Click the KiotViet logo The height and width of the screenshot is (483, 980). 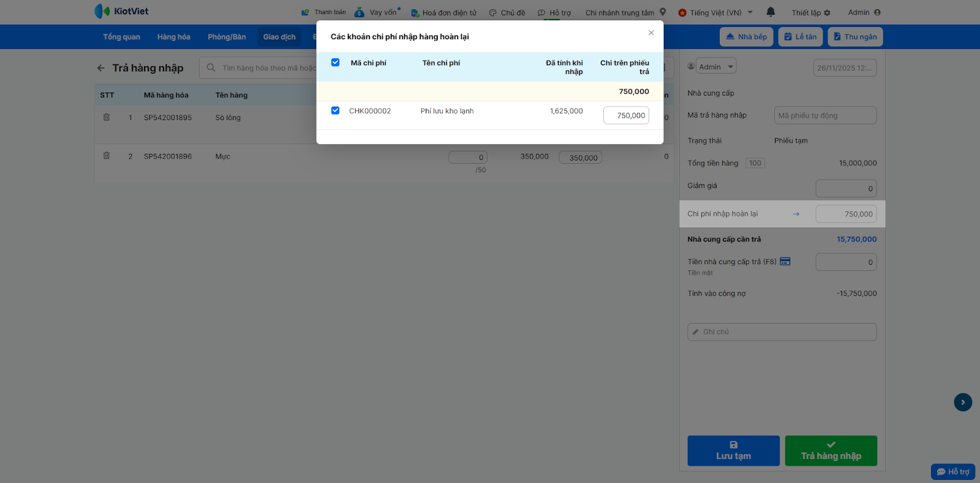[x=121, y=11]
